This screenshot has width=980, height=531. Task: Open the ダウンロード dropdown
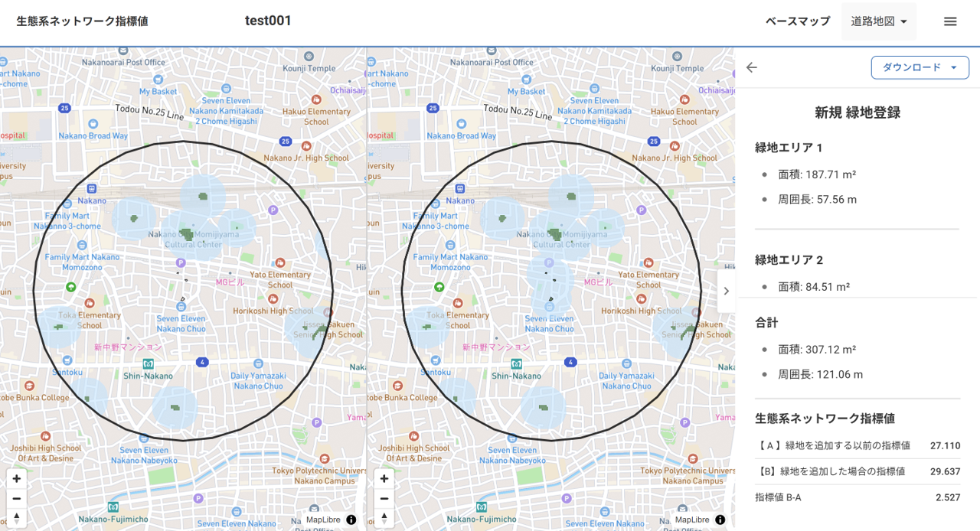tap(920, 67)
